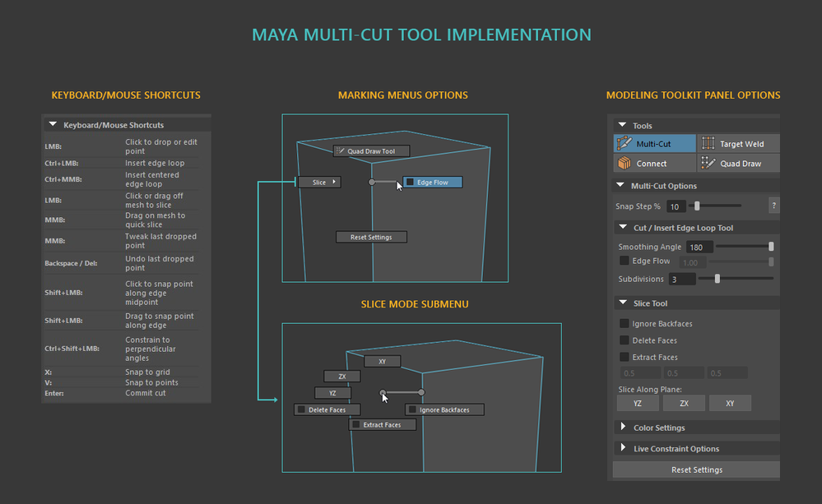Click 'Backspace / Del:' shortcut key label

(71, 263)
